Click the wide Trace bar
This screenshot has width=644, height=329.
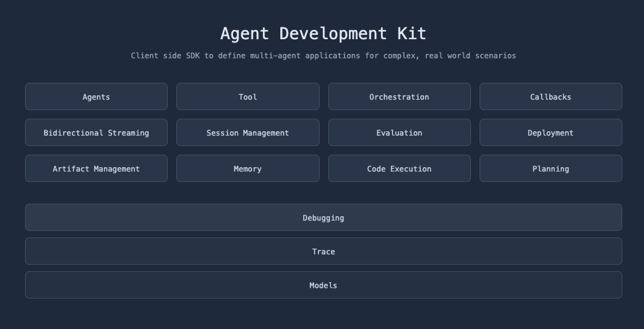click(323, 251)
